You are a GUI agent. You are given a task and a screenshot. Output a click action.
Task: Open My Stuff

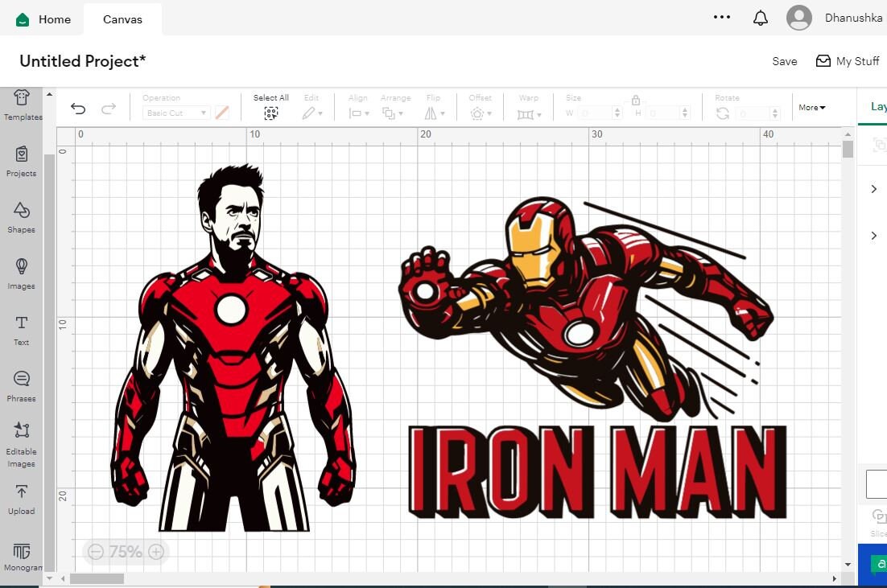(x=848, y=60)
